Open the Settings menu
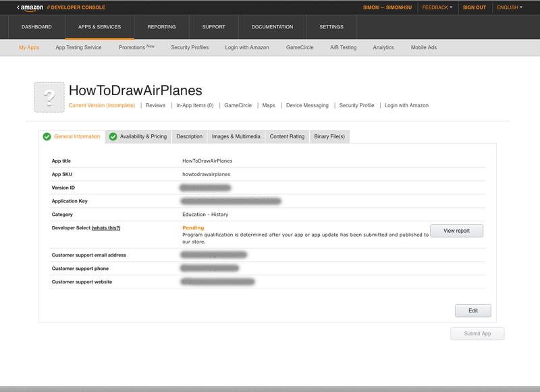Screen dimensions: 540x392 [x=331, y=27]
